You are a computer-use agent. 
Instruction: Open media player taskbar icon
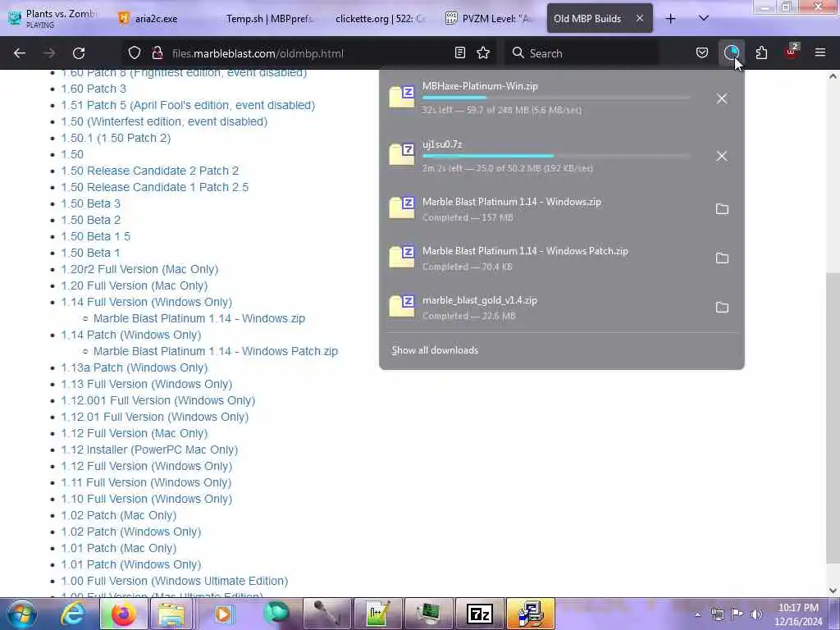pyautogui.click(x=223, y=614)
